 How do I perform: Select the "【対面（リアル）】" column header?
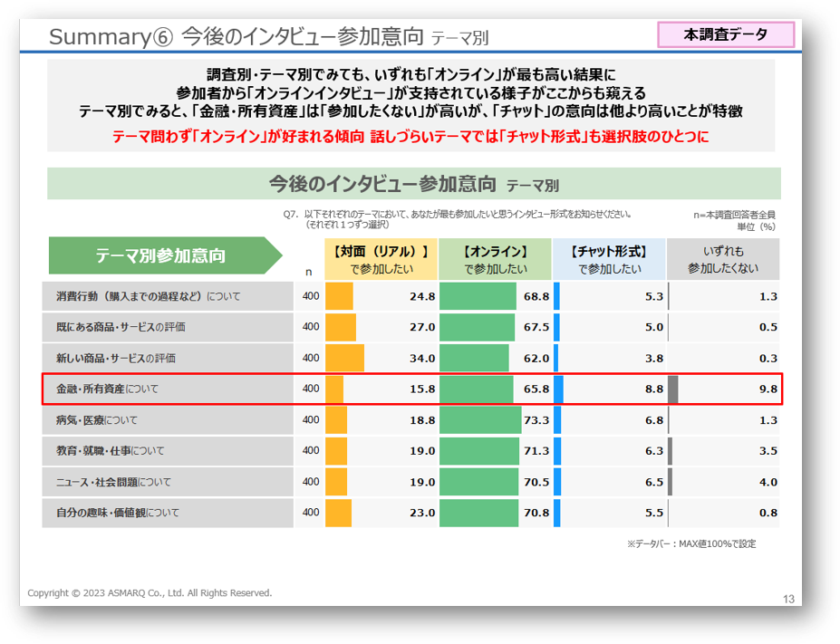click(381, 259)
